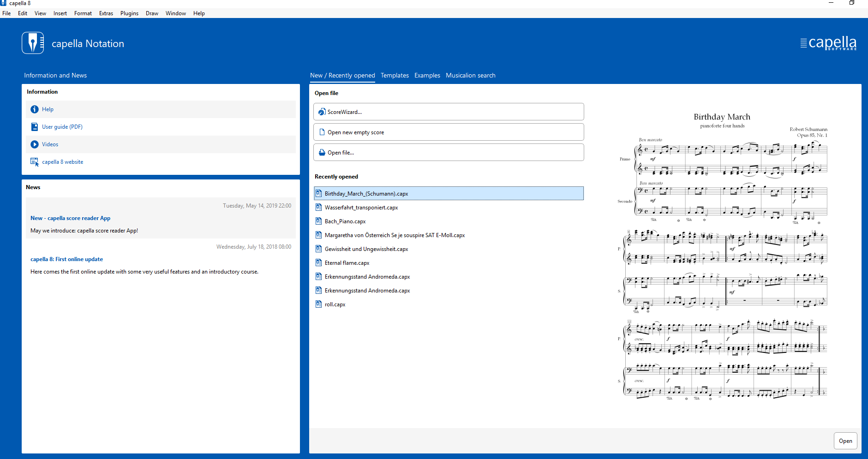Open the File menu

pyautogui.click(x=6, y=13)
